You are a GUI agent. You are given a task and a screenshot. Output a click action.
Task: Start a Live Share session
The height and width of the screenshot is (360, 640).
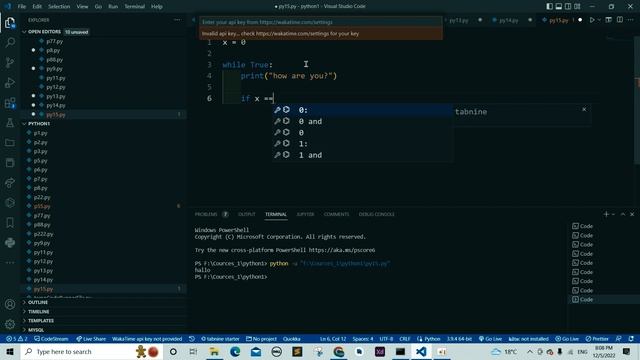point(91,339)
